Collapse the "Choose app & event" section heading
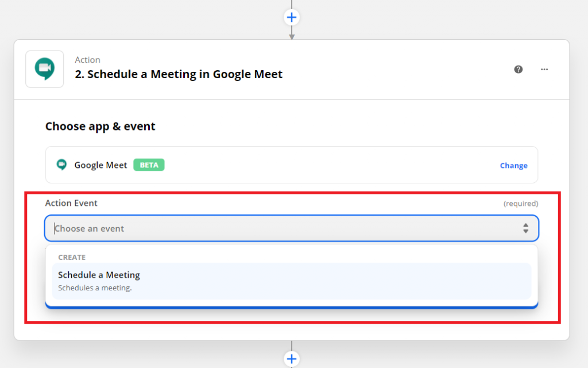Viewport: 588px width, 368px height. pyautogui.click(x=100, y=126)
